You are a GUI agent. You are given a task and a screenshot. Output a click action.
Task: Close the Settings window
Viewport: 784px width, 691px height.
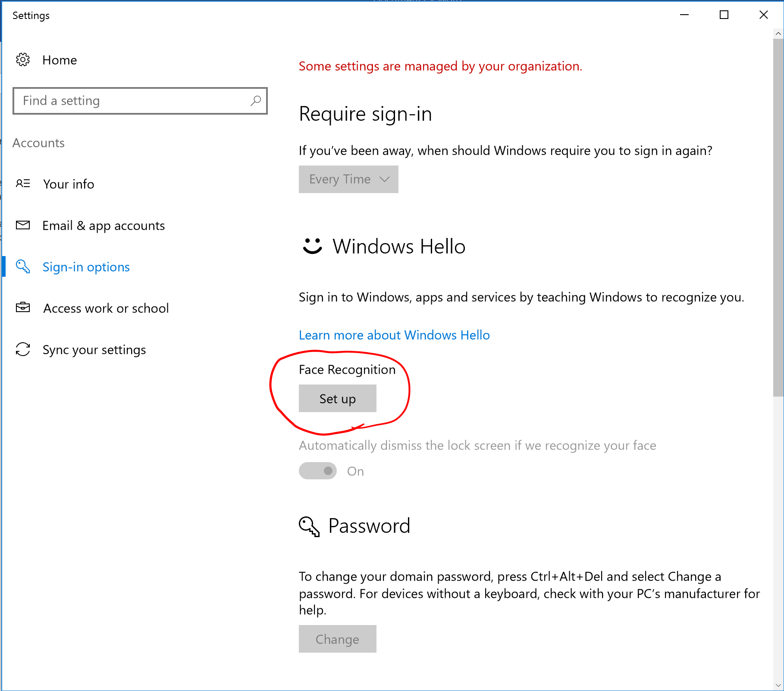763,15
